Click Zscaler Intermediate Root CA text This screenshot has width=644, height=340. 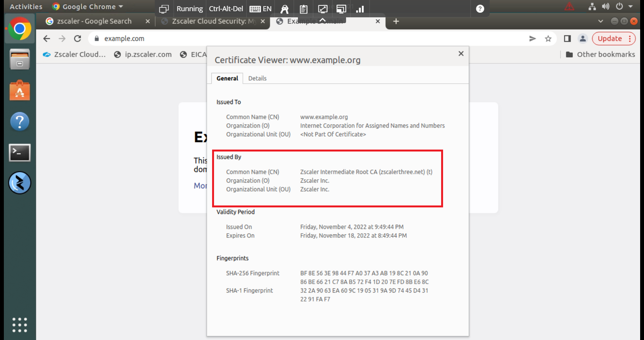click(366, 172)
